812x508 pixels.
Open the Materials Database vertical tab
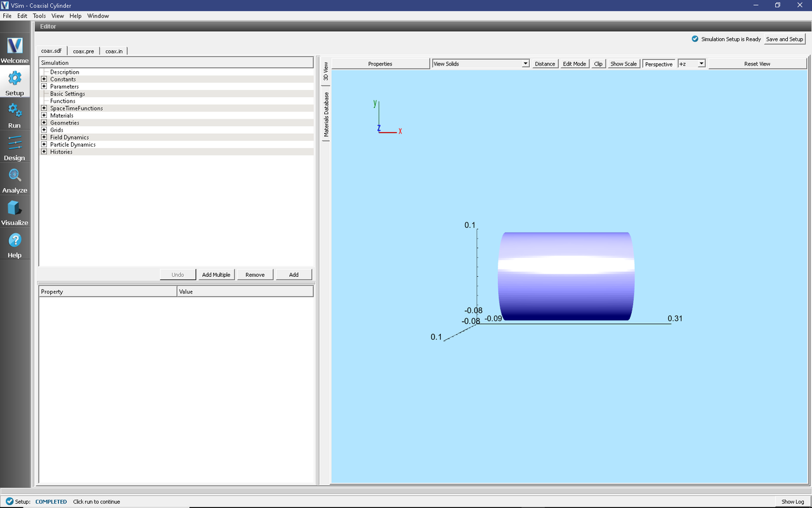coord(326,115)
